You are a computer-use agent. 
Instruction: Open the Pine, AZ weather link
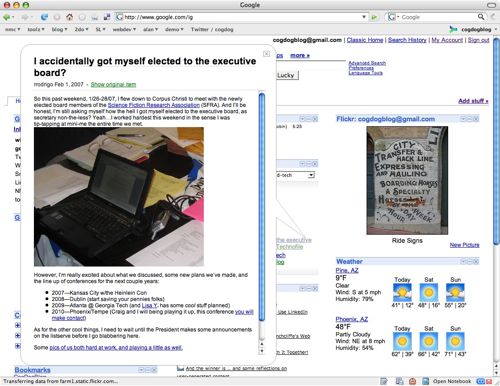347,270
